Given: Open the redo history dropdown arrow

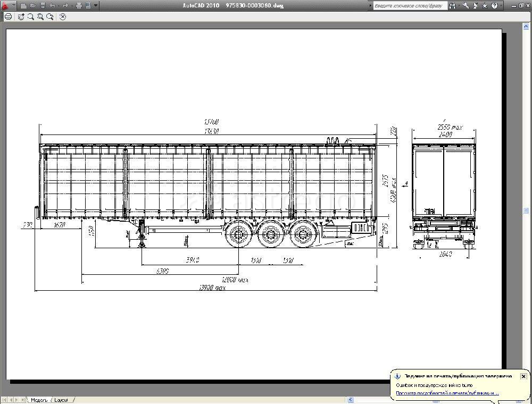Looking at the screenshot, I should pos(72,5).
